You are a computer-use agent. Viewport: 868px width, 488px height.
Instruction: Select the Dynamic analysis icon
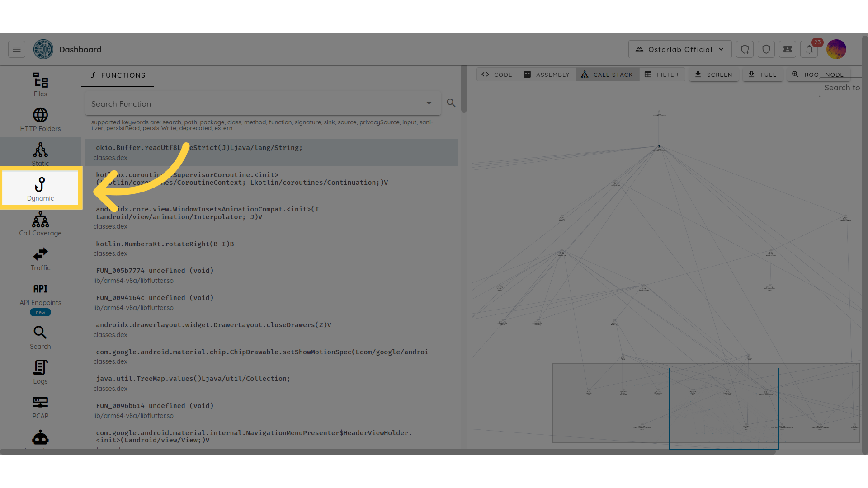[x=40, y=189]
